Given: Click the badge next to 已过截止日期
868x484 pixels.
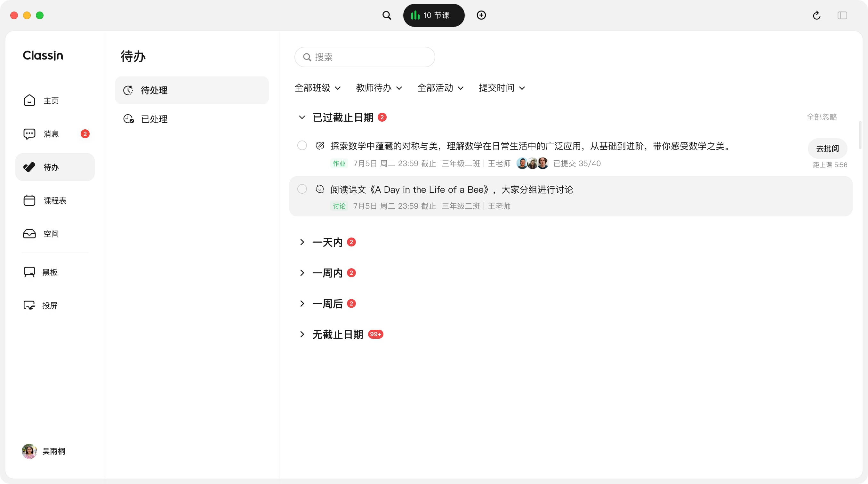Looking at the screenshot, I should coord(382,117).
